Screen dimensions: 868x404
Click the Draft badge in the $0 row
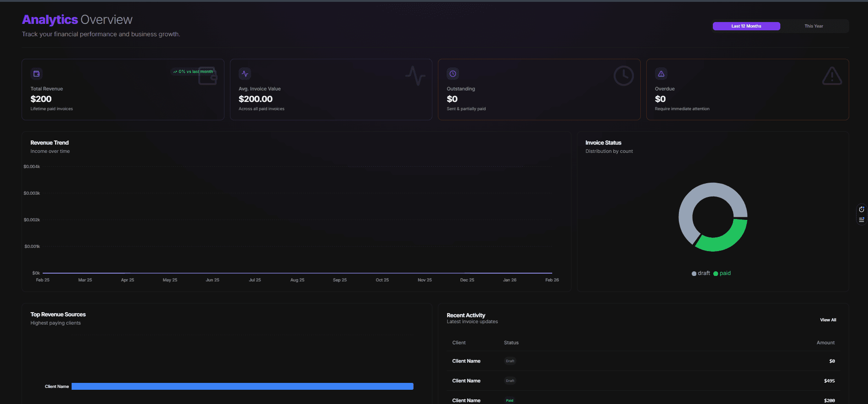tap(510, 361)
